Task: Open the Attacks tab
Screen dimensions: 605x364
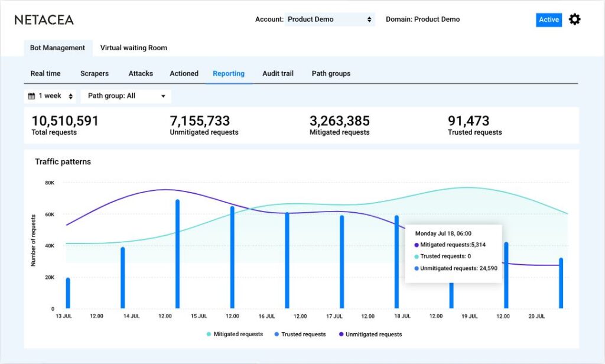Action: click(x=141, y=74)
